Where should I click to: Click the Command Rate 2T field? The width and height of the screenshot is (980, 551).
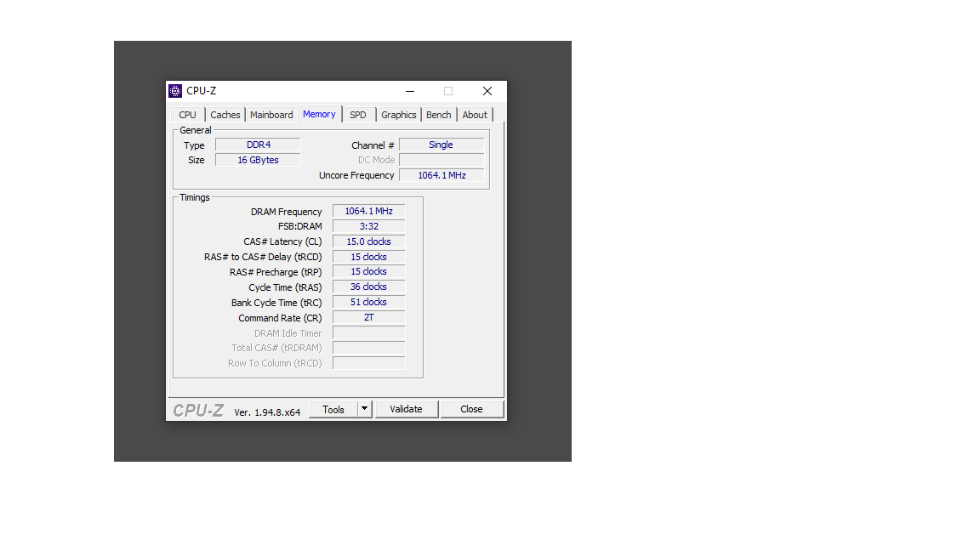[368, 317]
